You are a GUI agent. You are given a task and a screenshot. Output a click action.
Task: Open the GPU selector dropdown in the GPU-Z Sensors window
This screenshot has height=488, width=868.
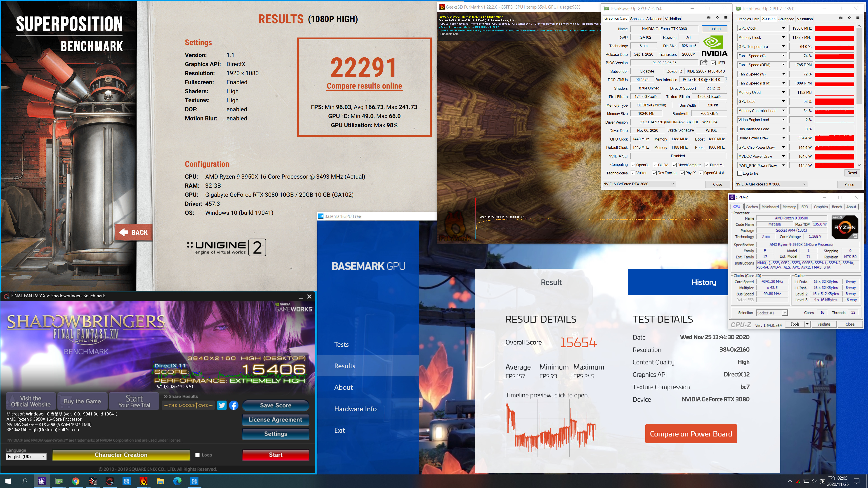pos(771,184)
